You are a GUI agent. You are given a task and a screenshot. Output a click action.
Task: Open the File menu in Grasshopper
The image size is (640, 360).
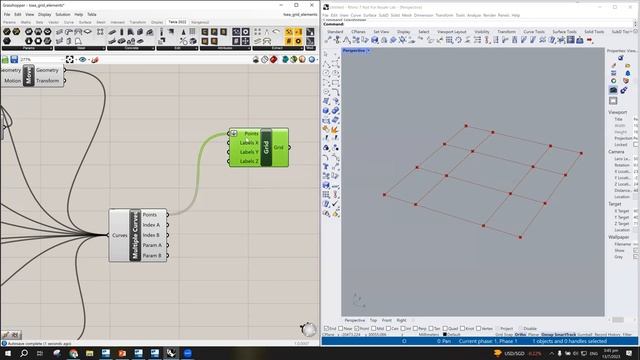pyautogui.click(x=7, y=14)
